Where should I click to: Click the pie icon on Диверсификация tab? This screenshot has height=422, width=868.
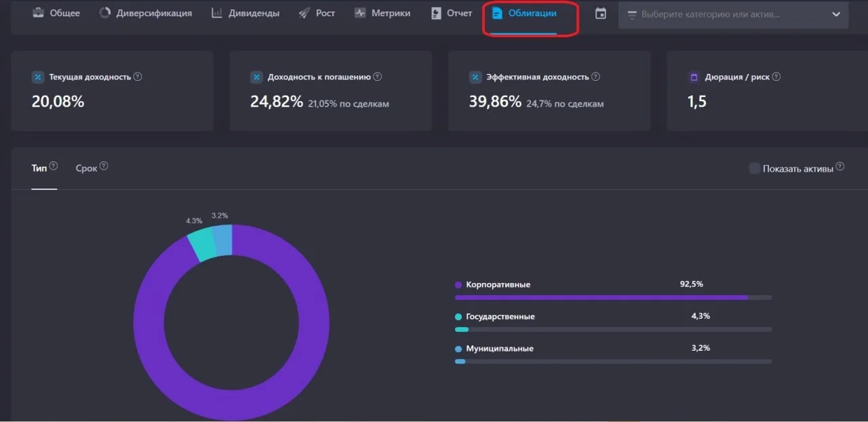click(104, 13)
